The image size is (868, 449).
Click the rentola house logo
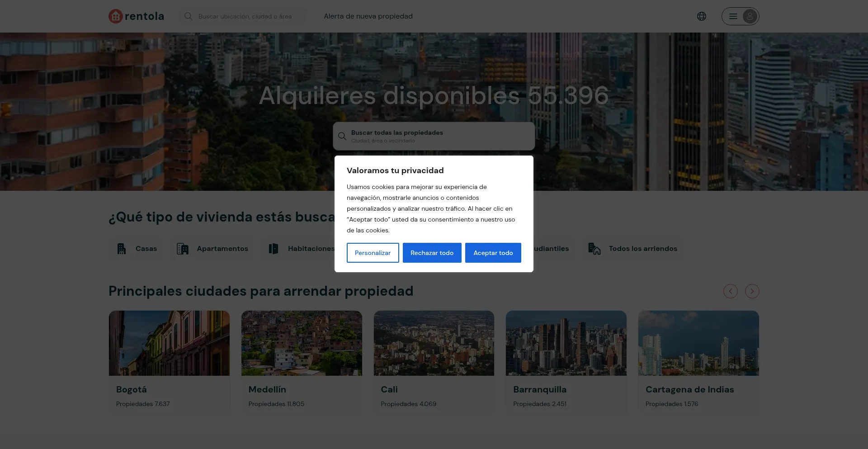coord(116,16)
